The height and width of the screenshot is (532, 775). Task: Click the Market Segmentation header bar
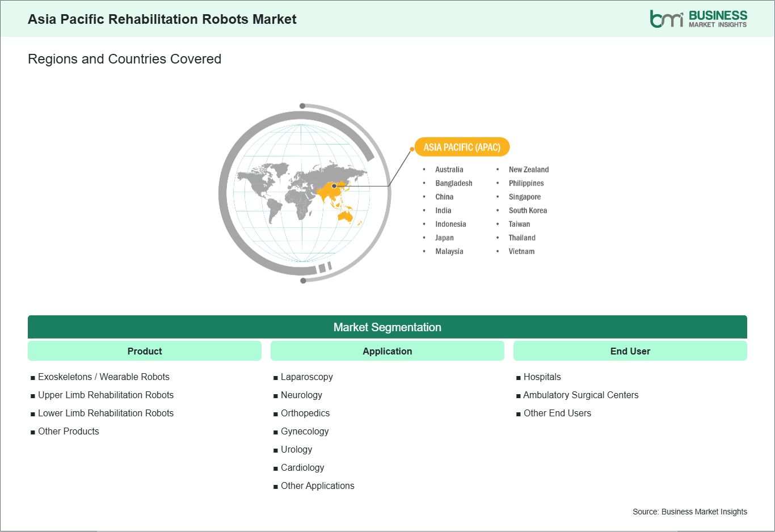pyautogui.click(x=387, y=327)
